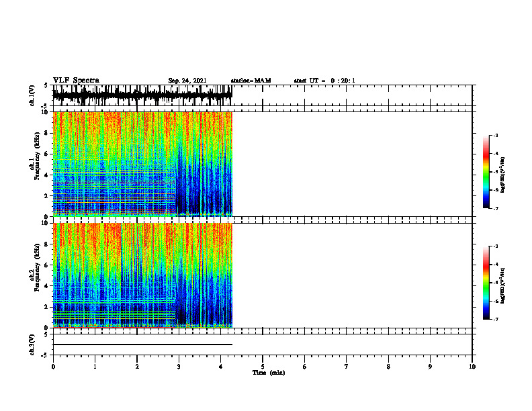This screenshot has width=532, height=411.
Task: Click the "2" kHz tick on ch.2 frequency axis
Action: tap(47, 307)
